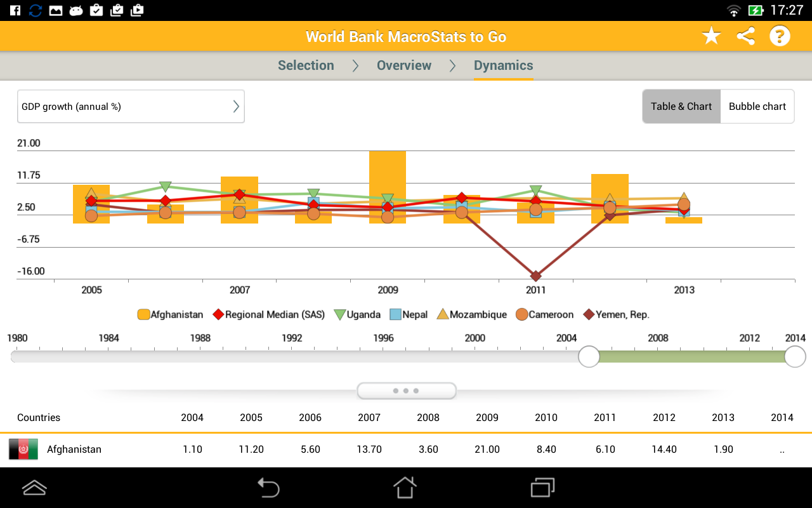Open the help question mark icon
Screen dimensions: 812x508
click(x=780, y=36)
